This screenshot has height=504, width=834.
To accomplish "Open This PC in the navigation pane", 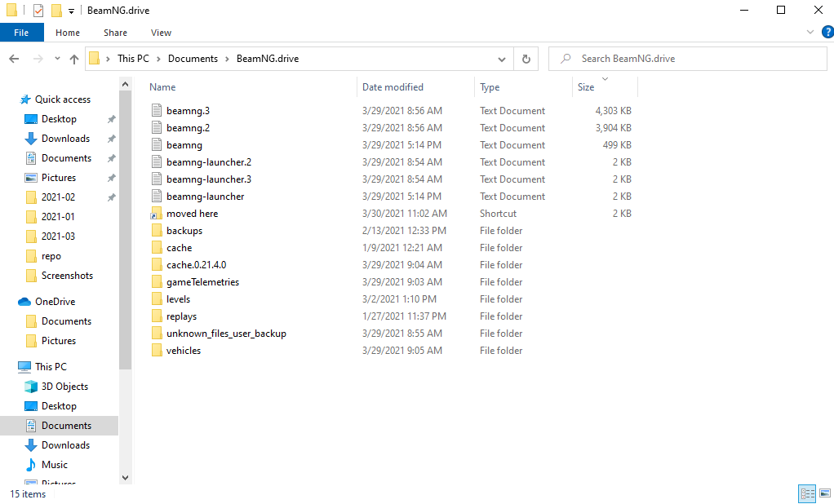I will (x=51, y=367).
